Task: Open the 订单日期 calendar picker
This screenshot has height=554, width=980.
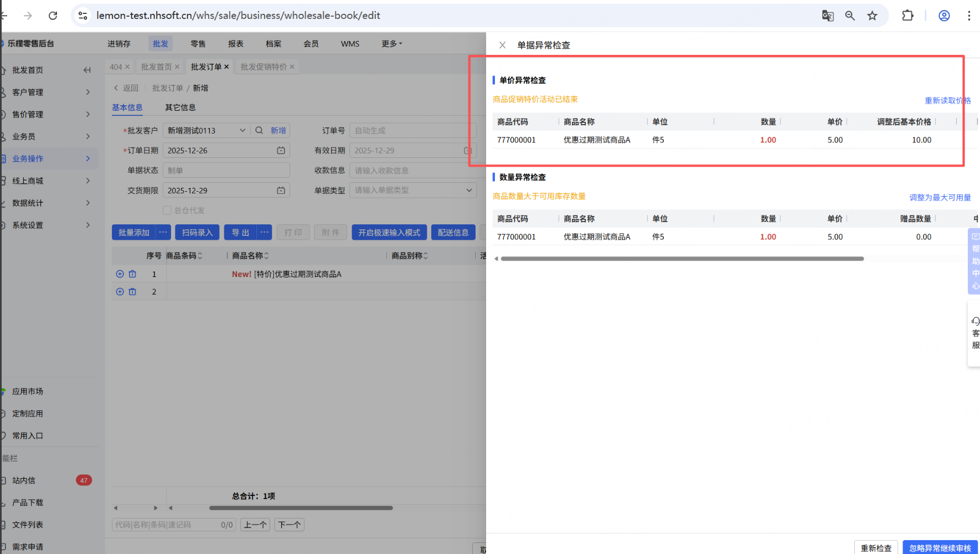Action: (281, 150)
